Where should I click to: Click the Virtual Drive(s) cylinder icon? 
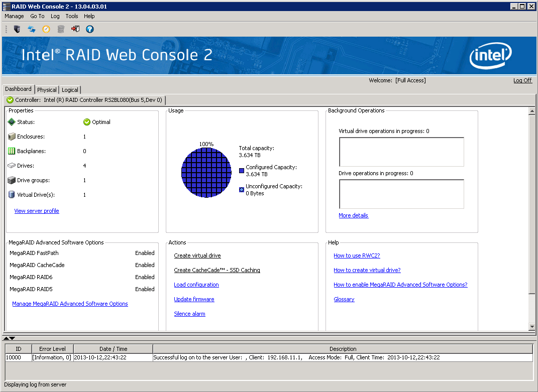pos(12,194)
